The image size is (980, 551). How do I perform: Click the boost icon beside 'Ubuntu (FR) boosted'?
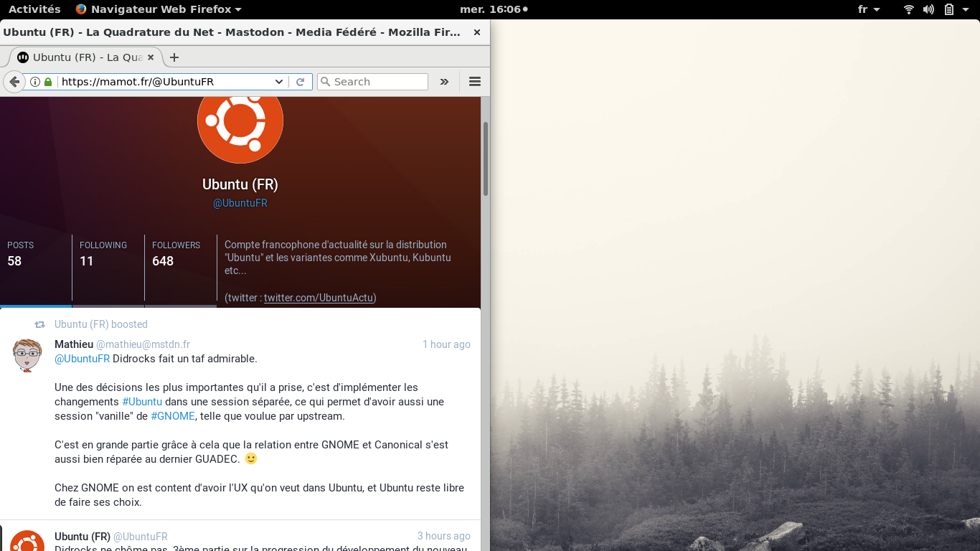(40, 324)
